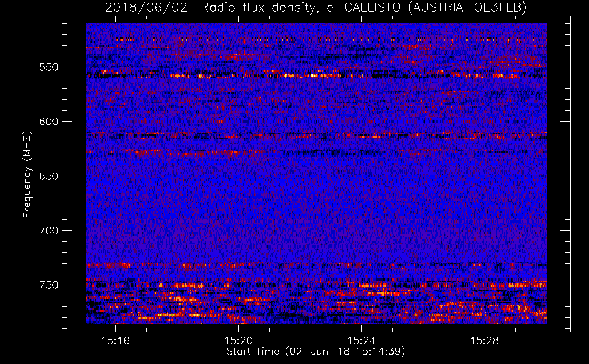
Task: Select the 'Frequency (MHZ)' y-axis label
Action: coord(27,175)
